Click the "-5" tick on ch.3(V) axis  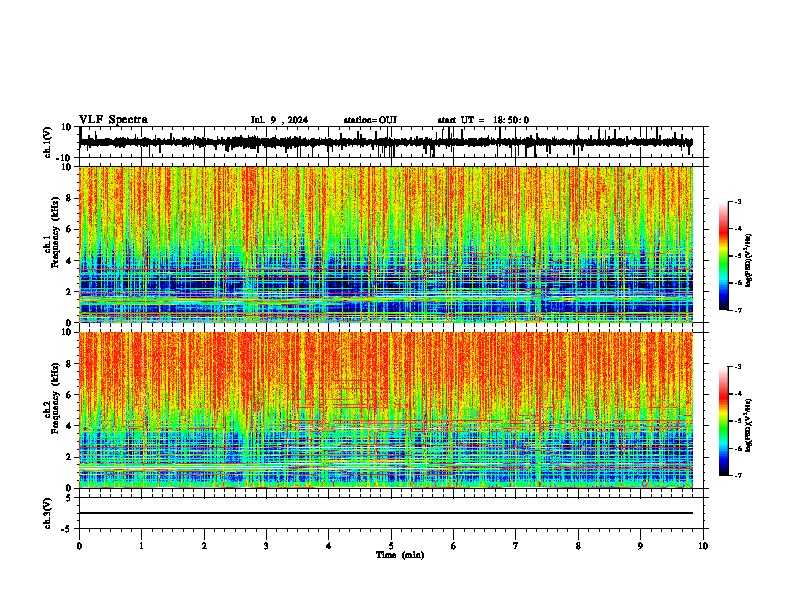[67, 529]
